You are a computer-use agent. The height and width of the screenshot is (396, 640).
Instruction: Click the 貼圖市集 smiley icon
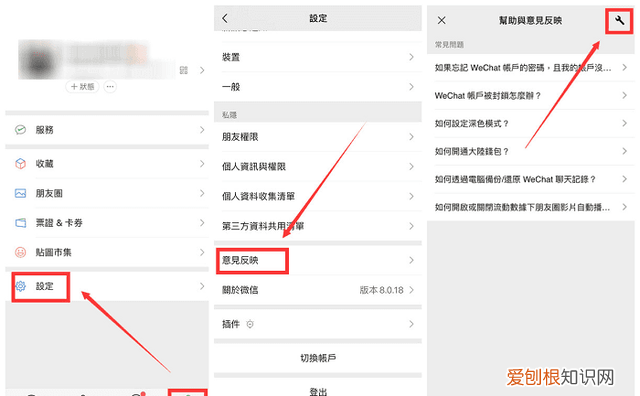(x=20, y=252)
